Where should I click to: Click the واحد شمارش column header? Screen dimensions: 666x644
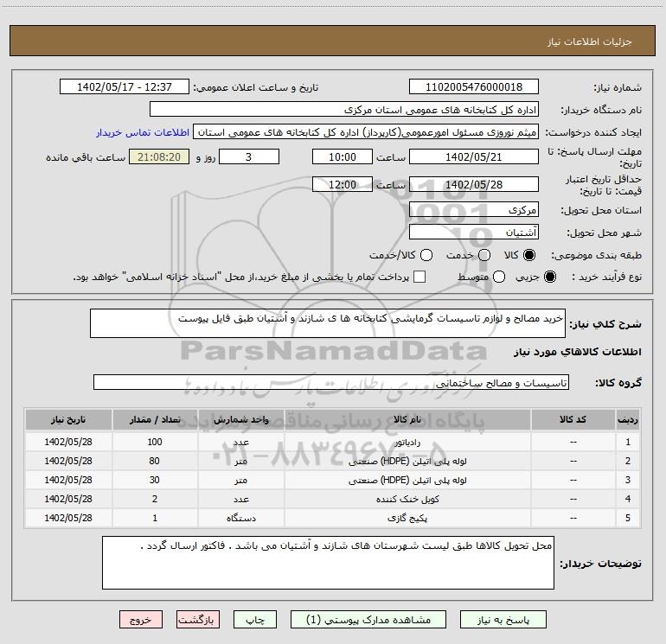point(240,419)
